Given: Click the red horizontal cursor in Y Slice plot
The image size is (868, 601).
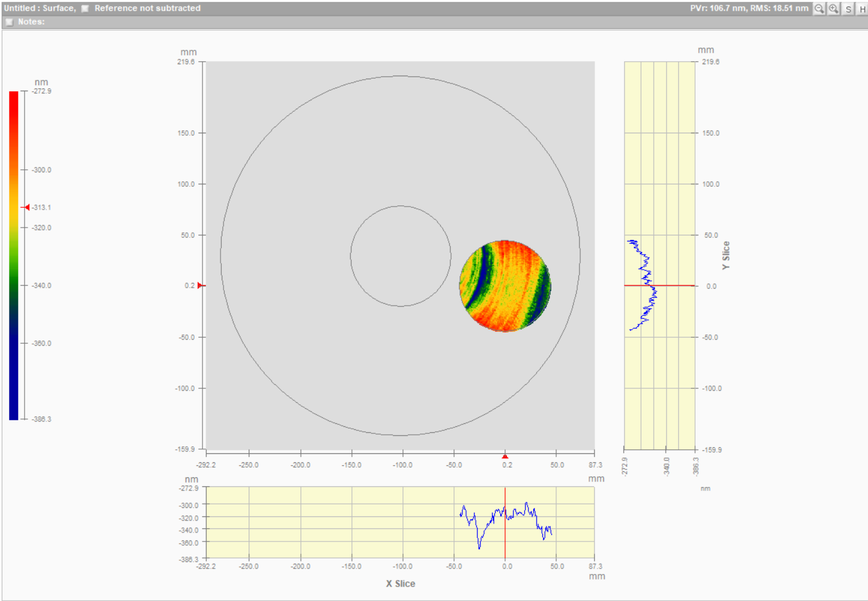Looking at the screenshot, I should (x=673, y=285).
